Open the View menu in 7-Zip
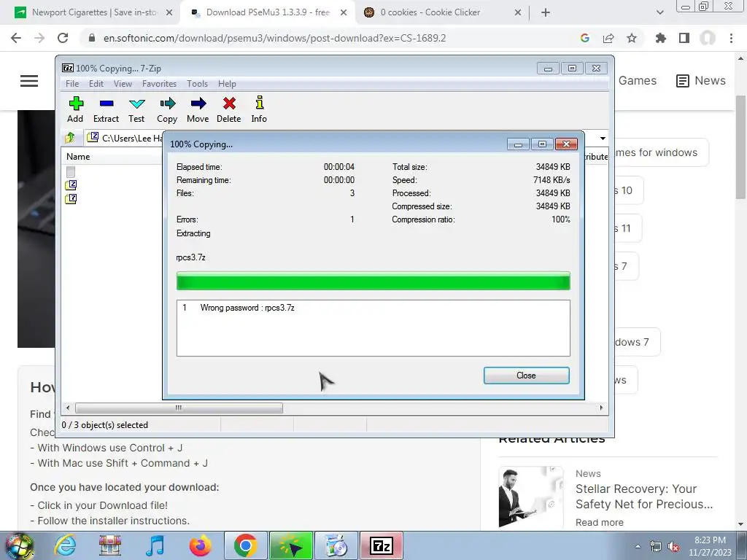Image resolution: width=747 pixels, height=560 pixels. coord(123,84)
